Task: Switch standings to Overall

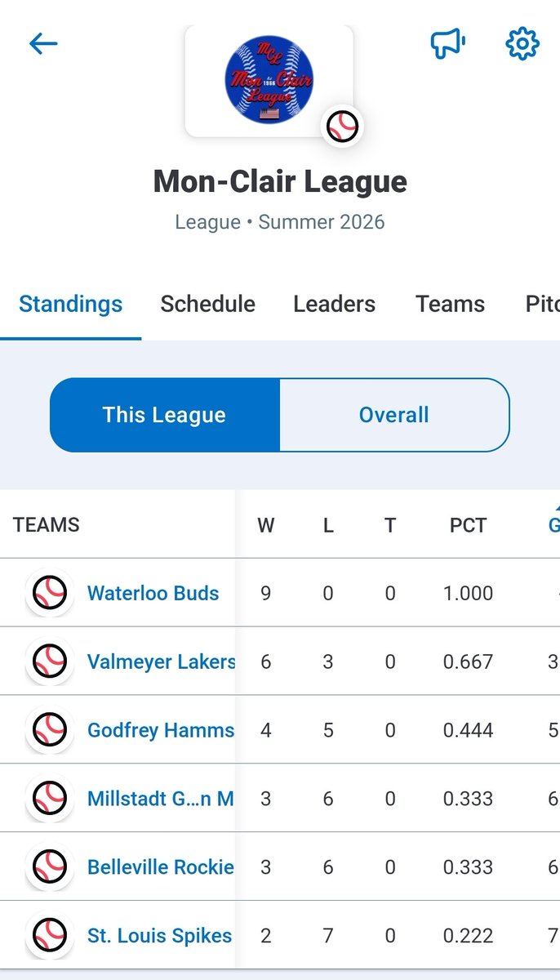Action: click(x=394, y=415)
